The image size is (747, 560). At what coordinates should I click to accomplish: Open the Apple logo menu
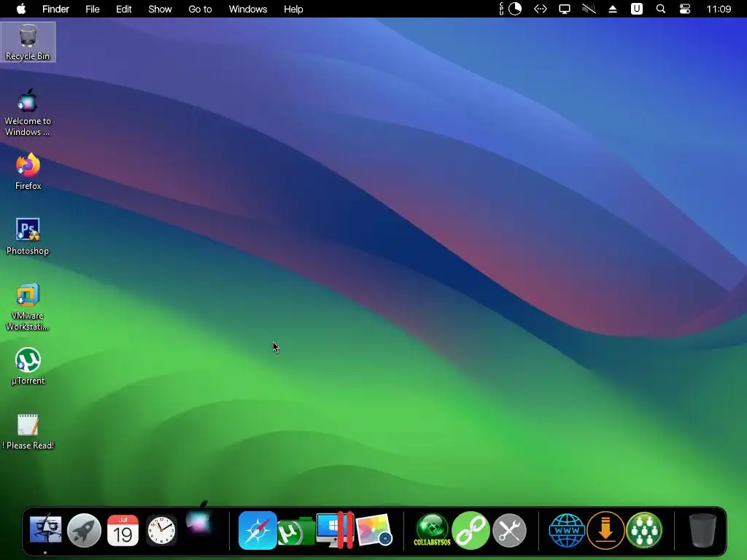pyautogui.click(x=21, y=9)
